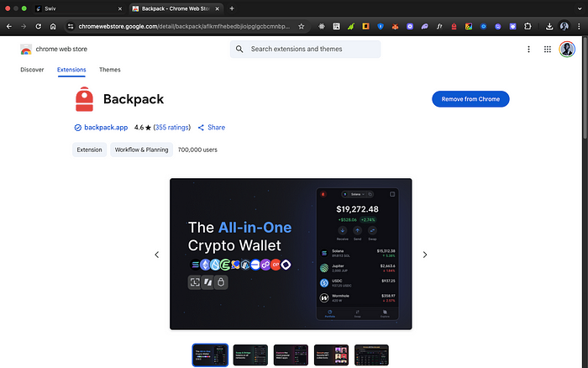Focus the Search extensions and themes field
Viewport: 588px width, 368px height.
point(305,49)
